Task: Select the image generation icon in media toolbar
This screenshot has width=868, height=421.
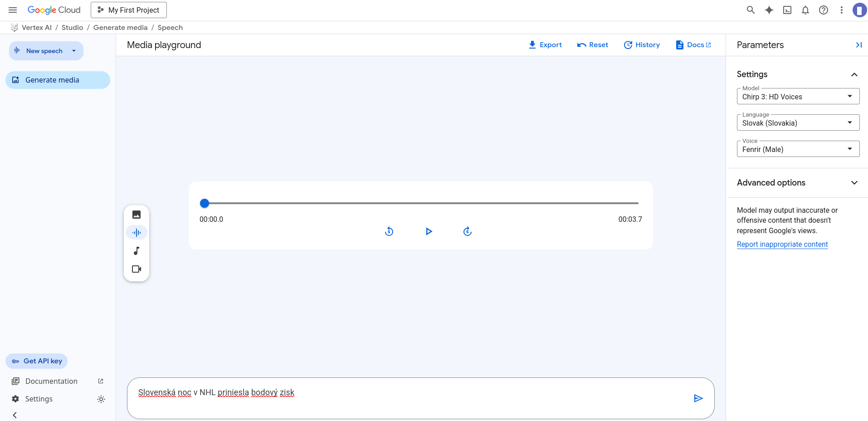Action: (x=137, y=215)
